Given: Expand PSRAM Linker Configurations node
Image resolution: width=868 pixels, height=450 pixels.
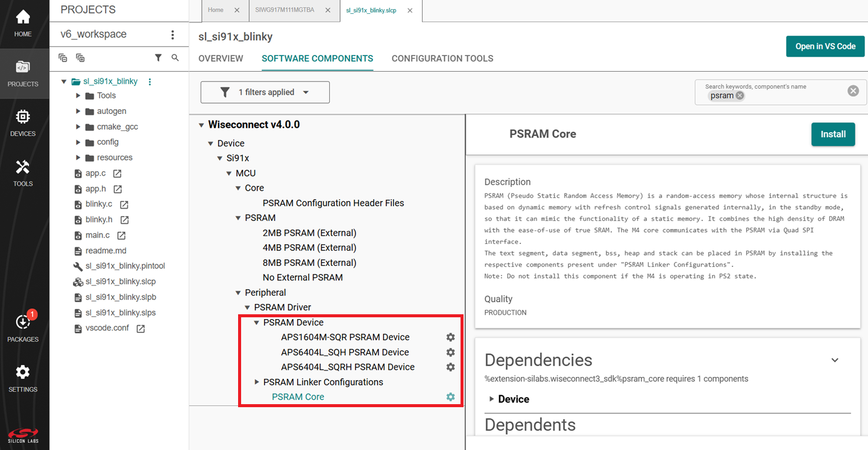Looking at the screenshot, I should click(257, 382).
